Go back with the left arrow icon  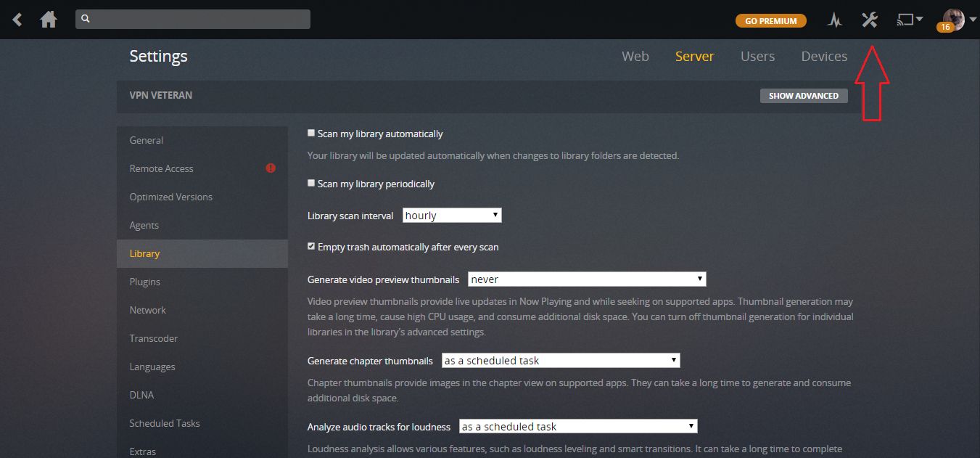coord(17,20)
